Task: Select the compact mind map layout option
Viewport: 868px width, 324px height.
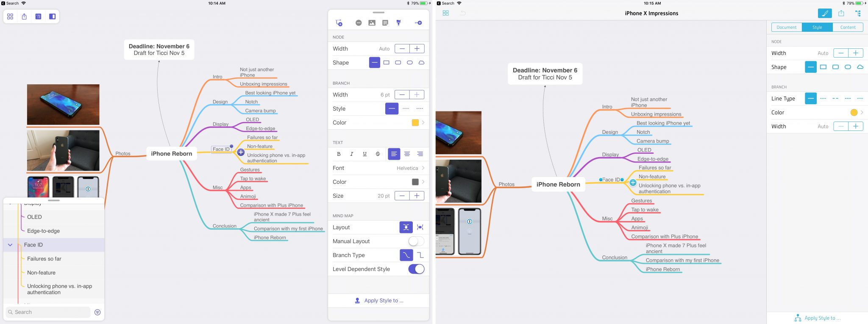Action: 420,227
